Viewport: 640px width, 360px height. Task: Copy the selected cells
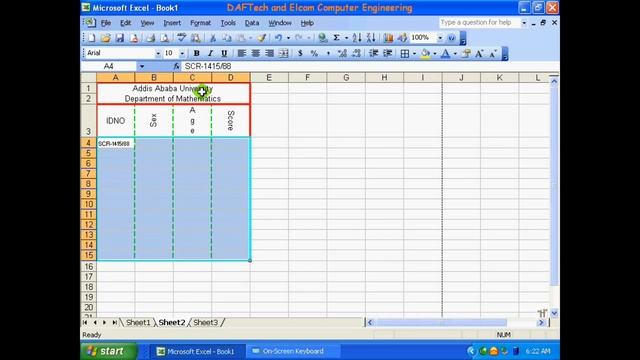coord(227,38)
